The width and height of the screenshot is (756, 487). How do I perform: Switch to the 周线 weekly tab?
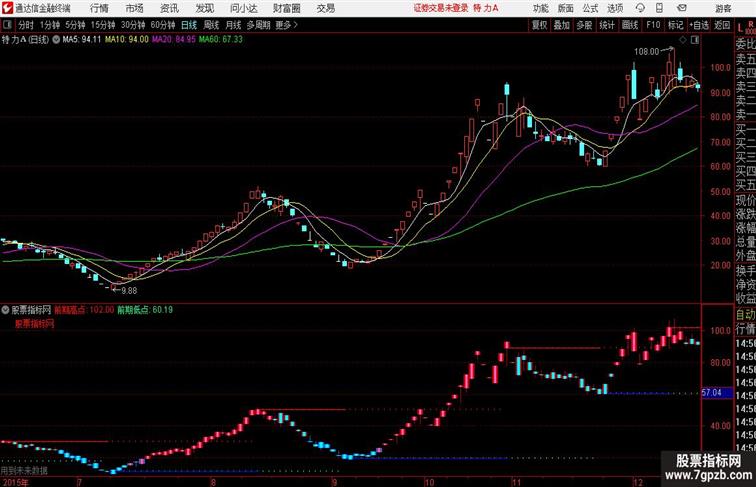click(x=211, y=25)
